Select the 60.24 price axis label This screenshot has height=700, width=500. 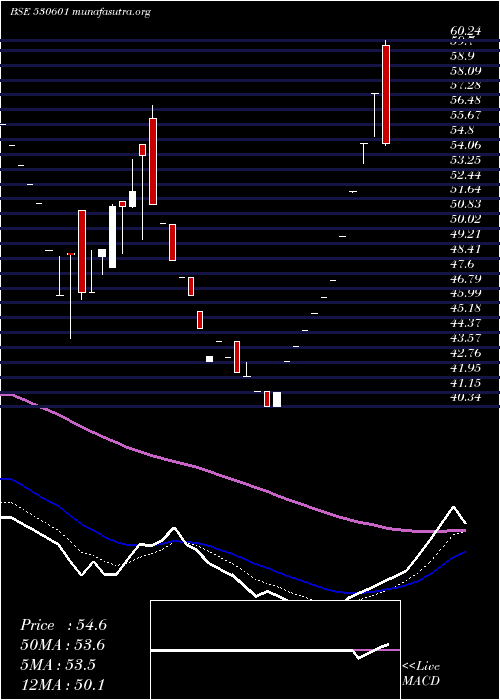pos(466,31)
